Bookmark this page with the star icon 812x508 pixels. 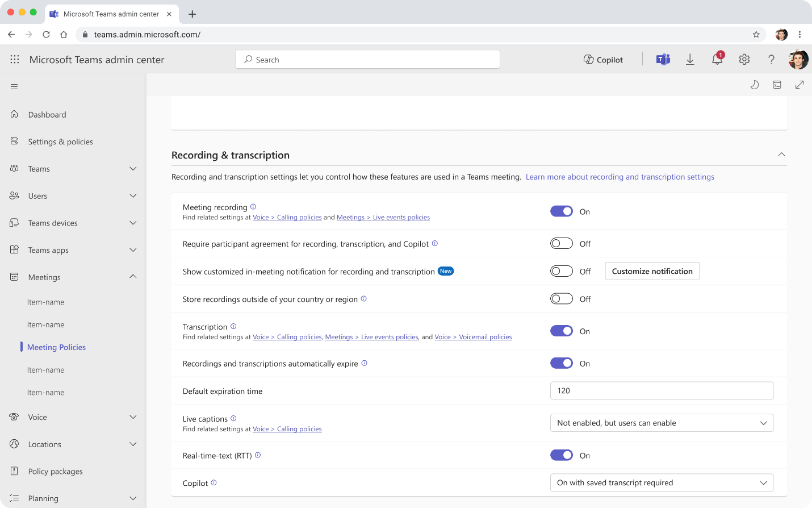coord(756,35)
